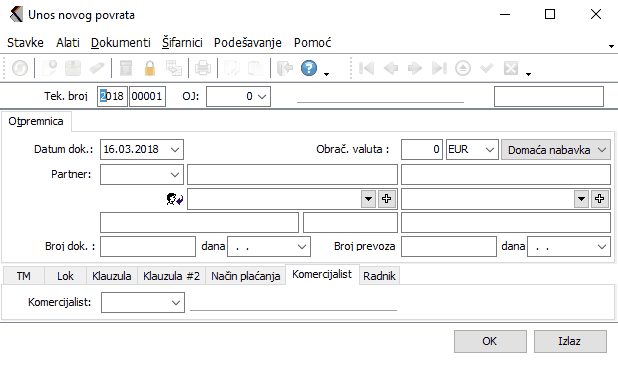Screen dimensions: 618x369
Task: Open the Šifarnici menu
Action: 182,43
